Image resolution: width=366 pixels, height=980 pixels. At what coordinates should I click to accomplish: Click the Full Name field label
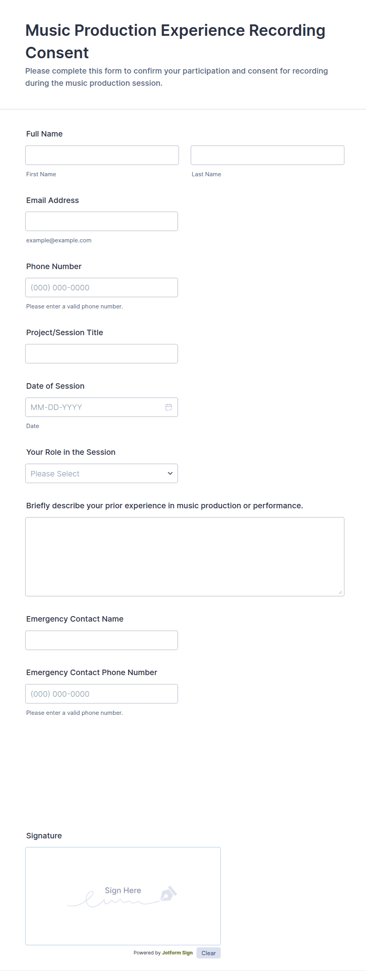(x=44, y=134)
